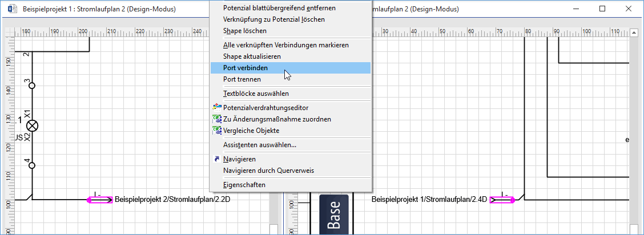Click the Navigieren arrow entry
This screenshot has width=644, height=235.
pos(239,159)
